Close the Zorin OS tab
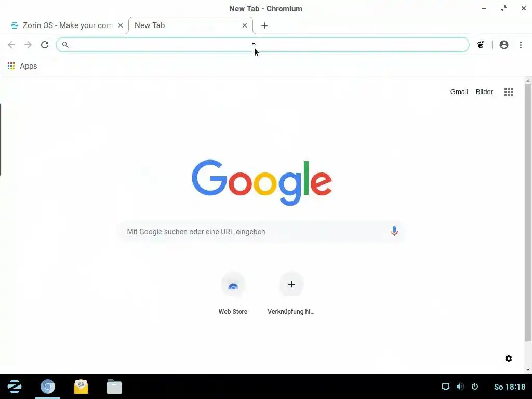Image resolution: width=532 pixels, height=399 pixels. click(121, 25)
